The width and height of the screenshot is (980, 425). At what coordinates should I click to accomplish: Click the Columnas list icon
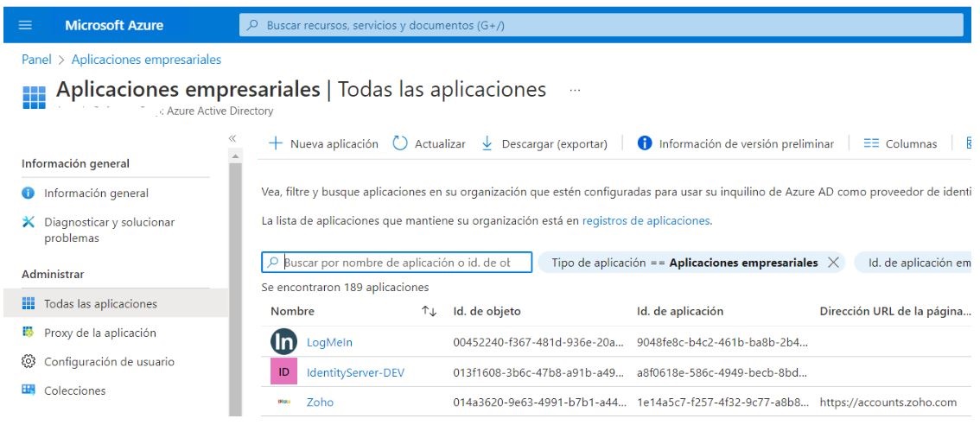(871, 143)
